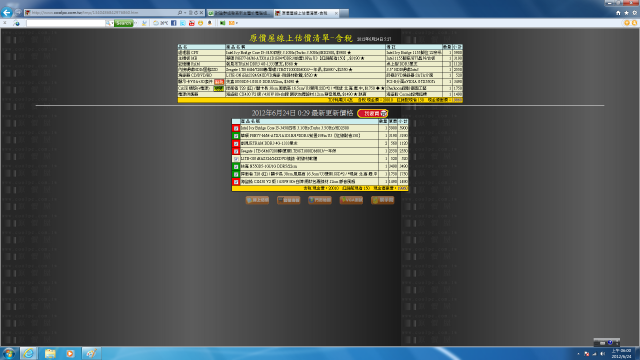Click the orange smiley toolbar icon
The width and height of the screenshot is (640, 360).
[200, 23]
